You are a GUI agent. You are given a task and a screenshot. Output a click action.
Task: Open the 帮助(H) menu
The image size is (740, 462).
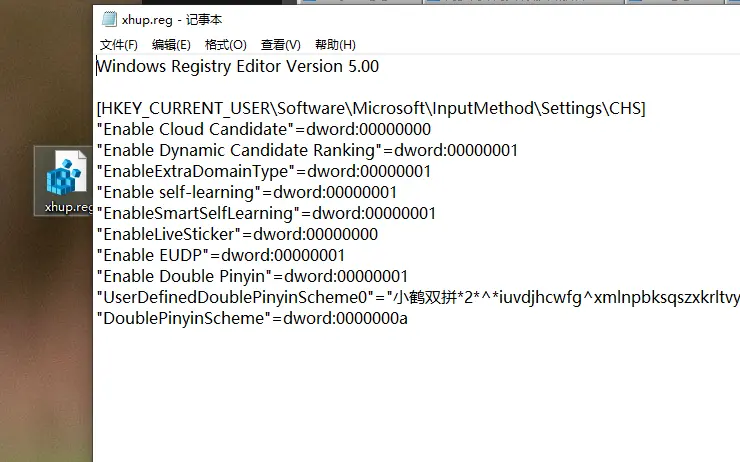335,45
